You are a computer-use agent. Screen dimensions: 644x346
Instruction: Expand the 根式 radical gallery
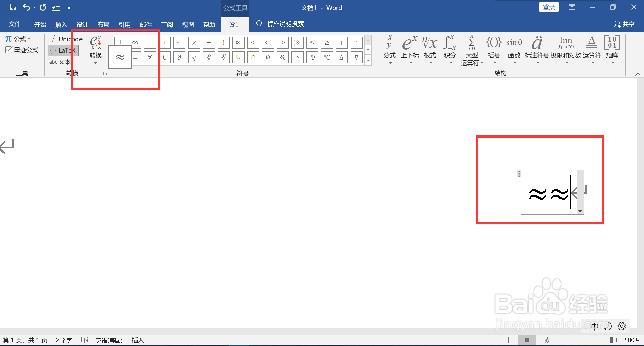430,50
